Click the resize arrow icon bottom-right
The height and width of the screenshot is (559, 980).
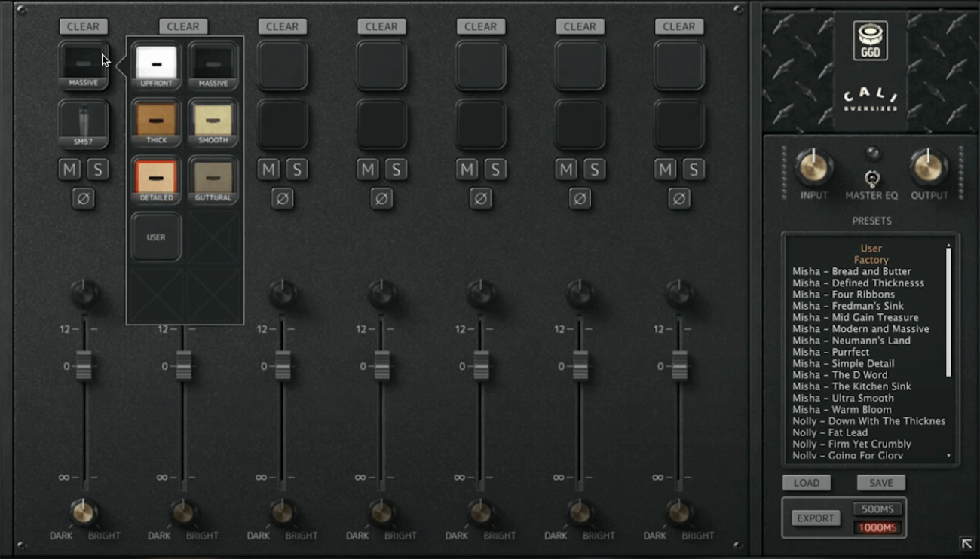[966, 543]
